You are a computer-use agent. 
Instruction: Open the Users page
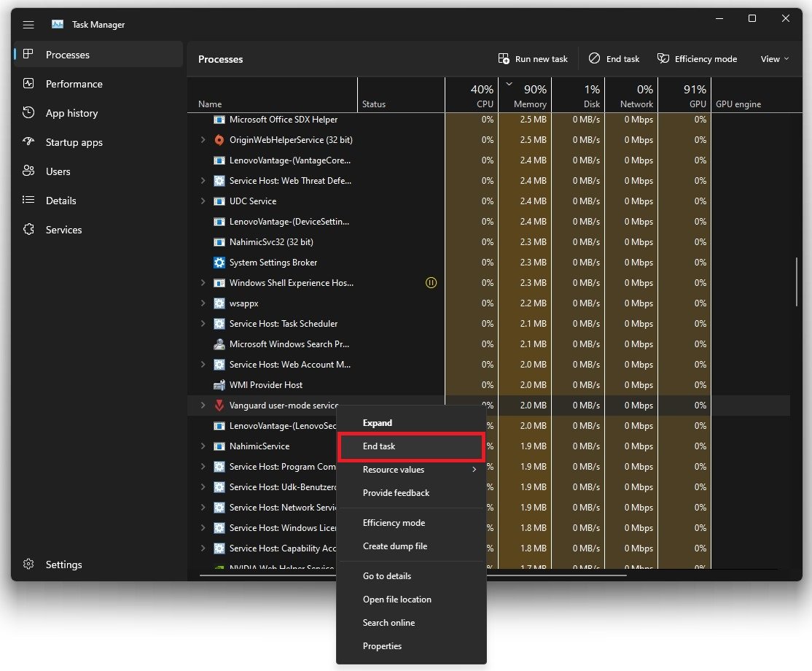[58, 171]
